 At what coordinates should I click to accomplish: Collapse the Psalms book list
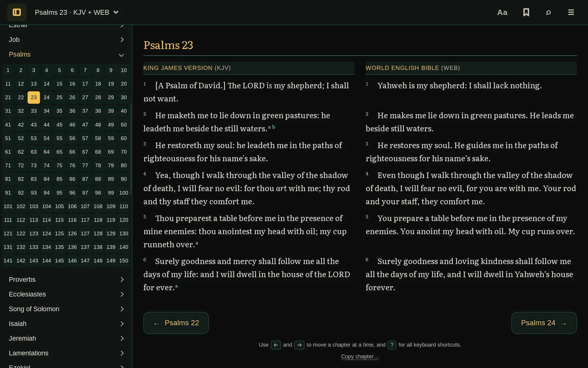coord(66,54)
